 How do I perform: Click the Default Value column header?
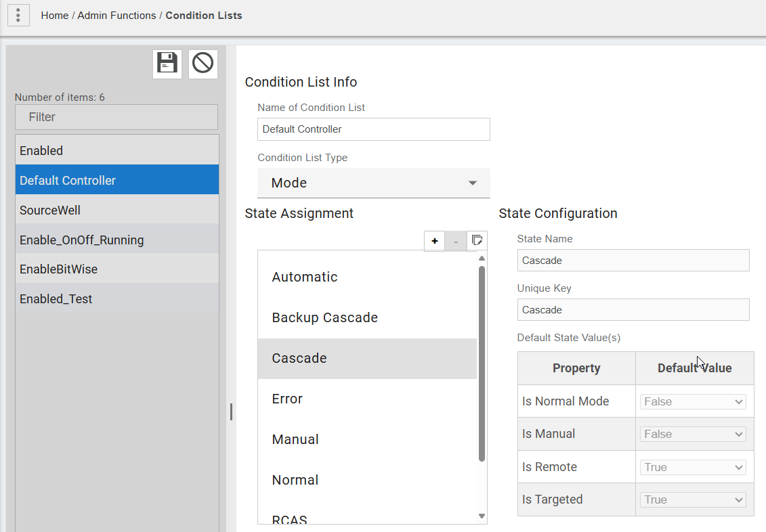695,368
